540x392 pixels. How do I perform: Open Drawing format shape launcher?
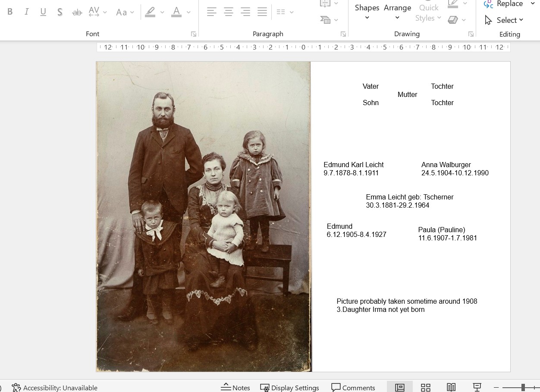click(471, 34)
